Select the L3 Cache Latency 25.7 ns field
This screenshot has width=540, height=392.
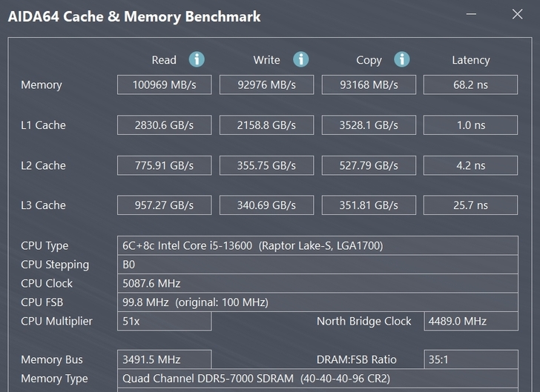470,205
